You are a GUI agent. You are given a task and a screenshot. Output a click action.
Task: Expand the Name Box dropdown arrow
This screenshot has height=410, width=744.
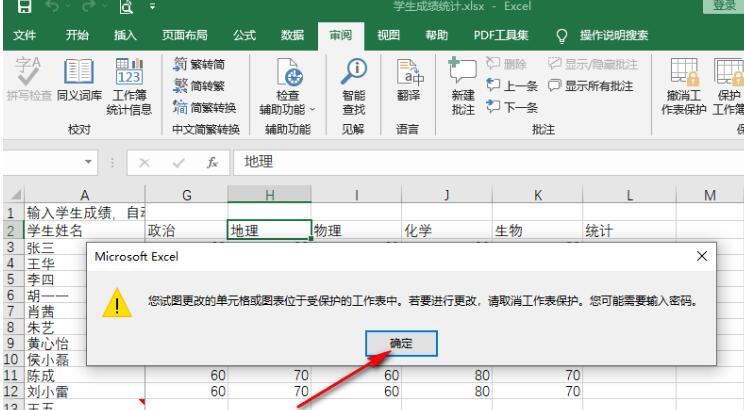click(x=88, y=162)
